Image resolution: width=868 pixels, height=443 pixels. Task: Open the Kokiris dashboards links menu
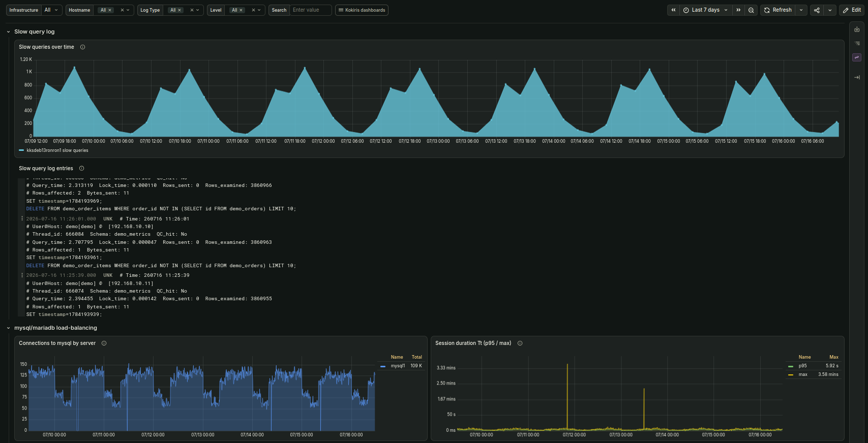(362, 10)
